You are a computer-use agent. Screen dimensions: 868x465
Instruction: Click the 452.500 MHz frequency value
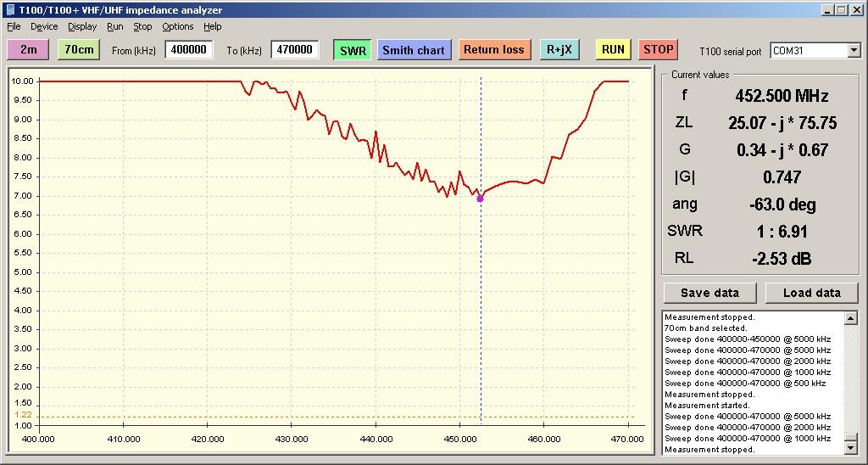click(x=782, y=96)
